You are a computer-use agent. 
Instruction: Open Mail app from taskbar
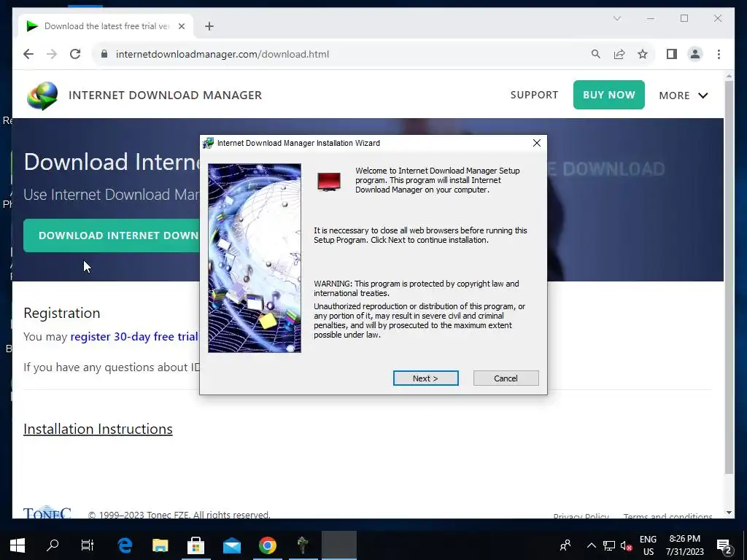pos(232,545)
